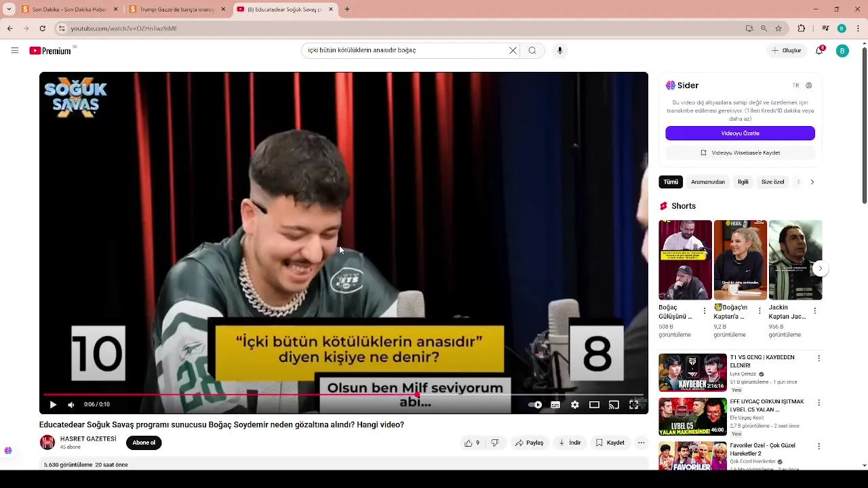This screenshot has height=488, width=868.
Task: Open the YouTube guide hamburger menu
Action: (x=14, y=50)
